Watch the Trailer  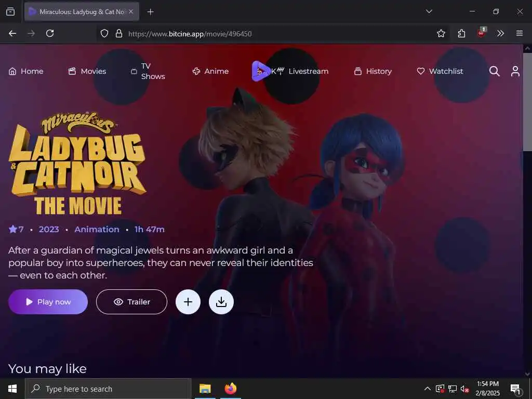[x=131, y=302]
